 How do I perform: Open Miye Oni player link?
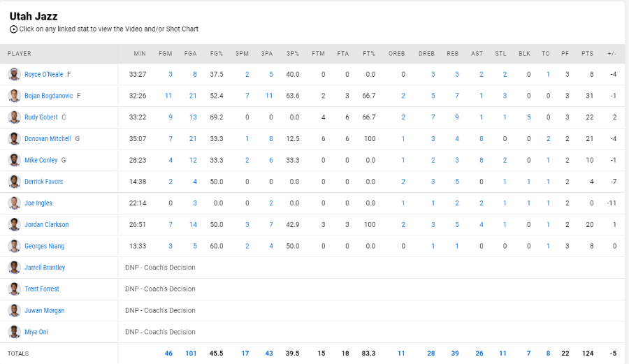click(x=36, y=332)
